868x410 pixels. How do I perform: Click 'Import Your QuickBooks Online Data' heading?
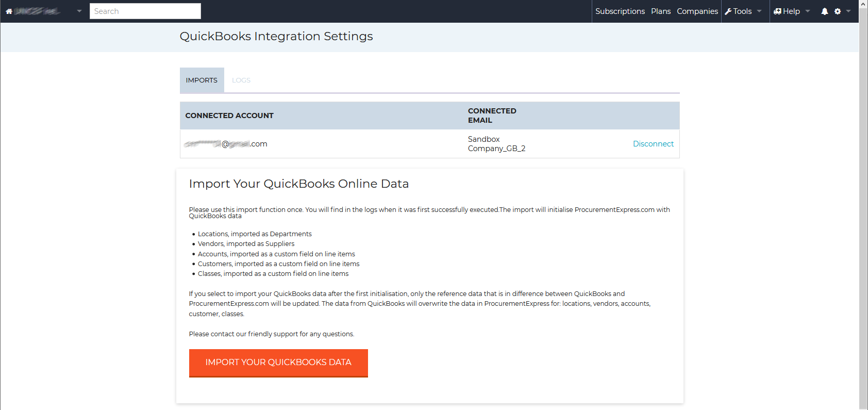[x=299, y=184]
